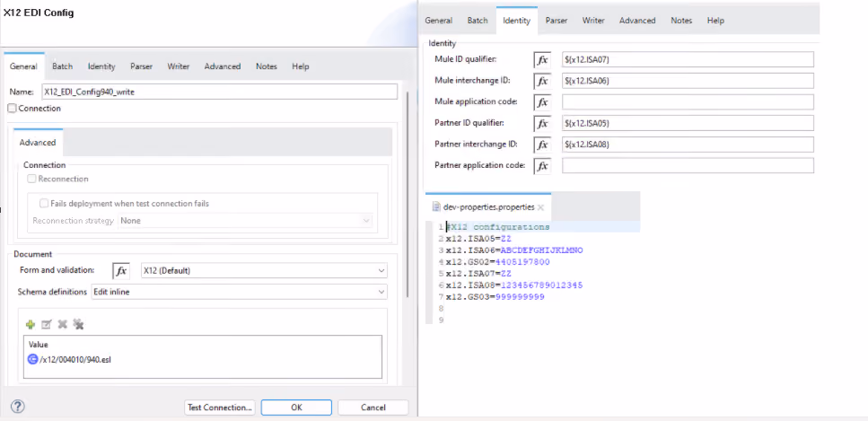
Task: Click the Mule interchange ID input field
Action: [x=688, y=81]
